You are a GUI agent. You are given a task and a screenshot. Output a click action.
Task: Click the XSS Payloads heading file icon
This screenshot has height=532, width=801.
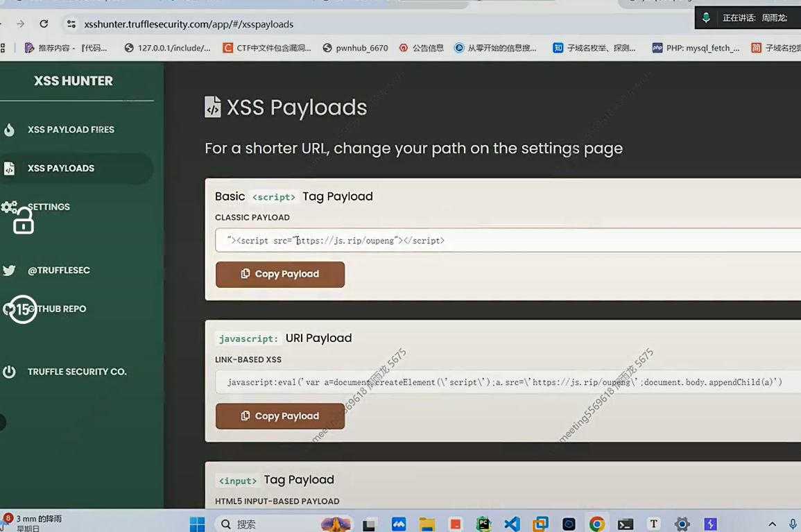point(212,107)
